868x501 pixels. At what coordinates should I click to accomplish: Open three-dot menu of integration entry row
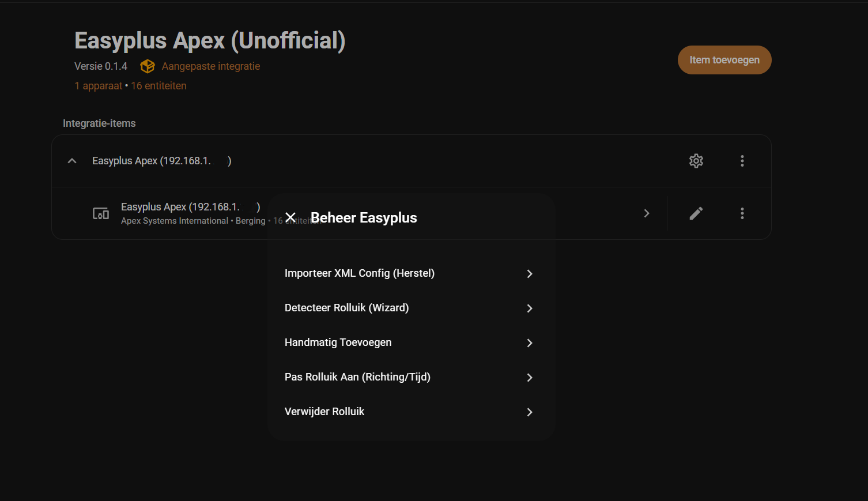pos(742,161)
